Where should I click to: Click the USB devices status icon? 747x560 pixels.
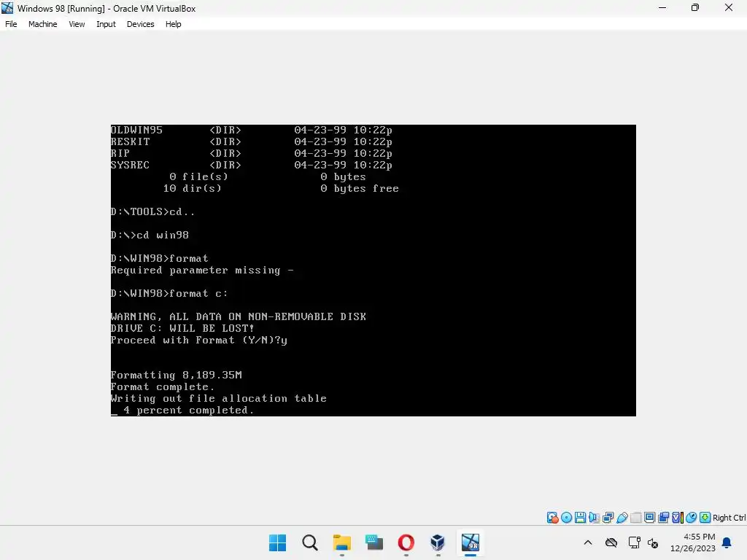pyautogui.click(x=622, y=518)
